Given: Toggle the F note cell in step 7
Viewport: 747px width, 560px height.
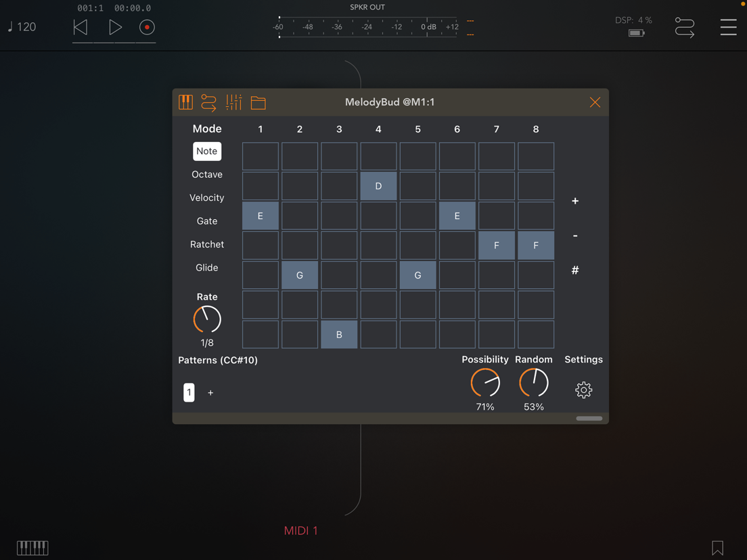Looking at the screenshot, I should click(497, 246).
